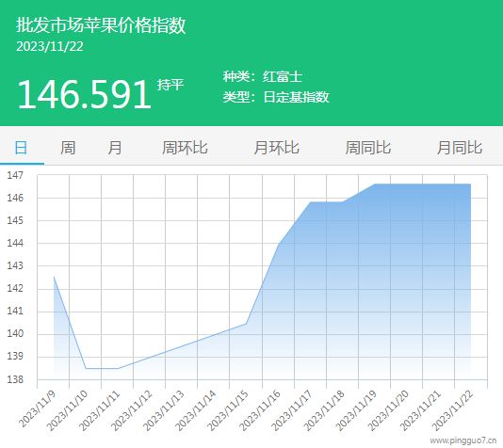The image size is (503, 448).
Task: Select the 周同比 tab
Action: click(x=368, y=148)
